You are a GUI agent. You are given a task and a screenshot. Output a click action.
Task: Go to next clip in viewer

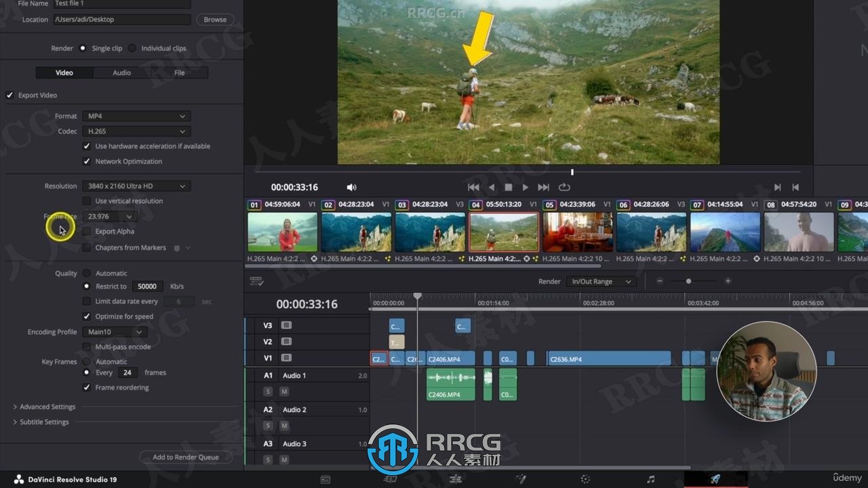pos(778,187)
